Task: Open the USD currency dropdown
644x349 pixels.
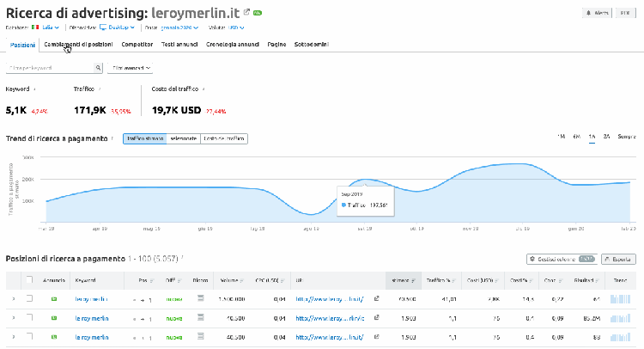Action: (x=236, y=28)
